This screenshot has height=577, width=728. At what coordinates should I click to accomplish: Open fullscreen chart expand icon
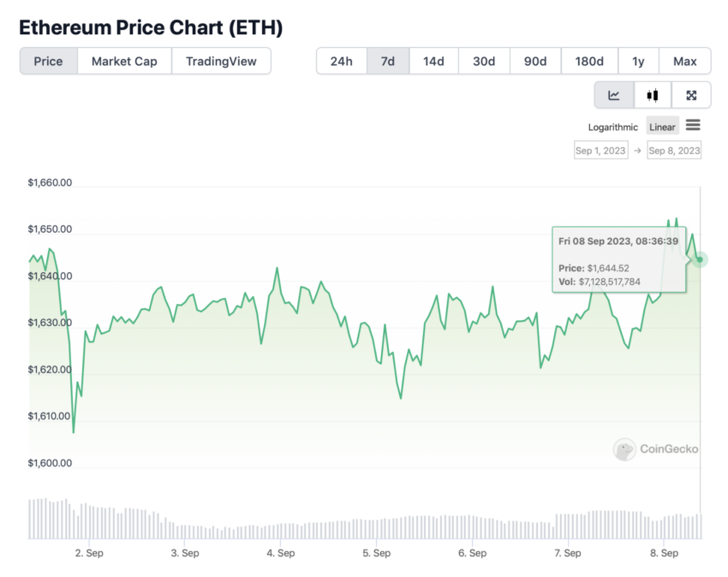691,95
